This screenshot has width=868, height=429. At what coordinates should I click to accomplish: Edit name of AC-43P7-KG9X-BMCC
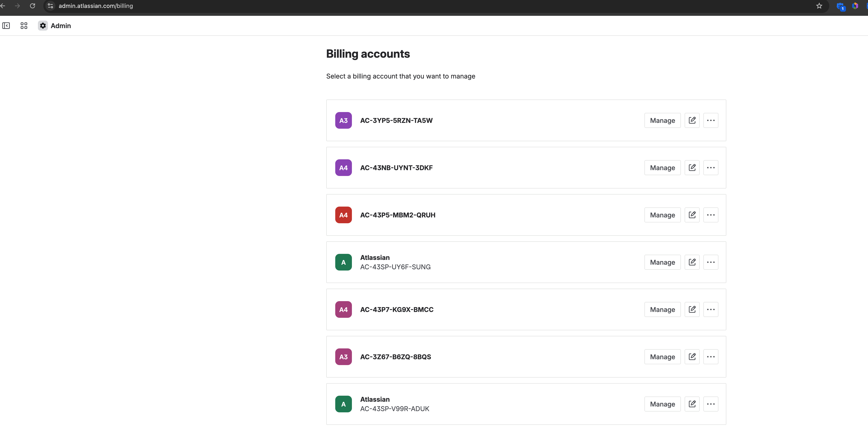(692, 309)
